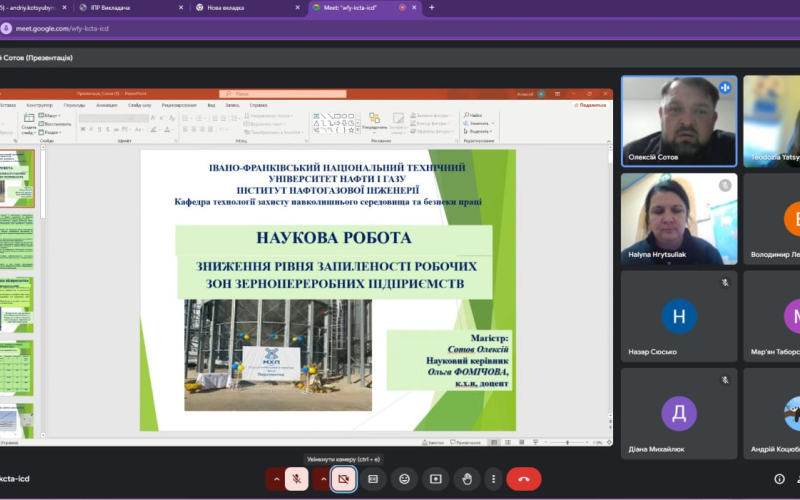Open PowerPoint Переходы ribbon tab

pyautogui.click(x=74, y=105)
